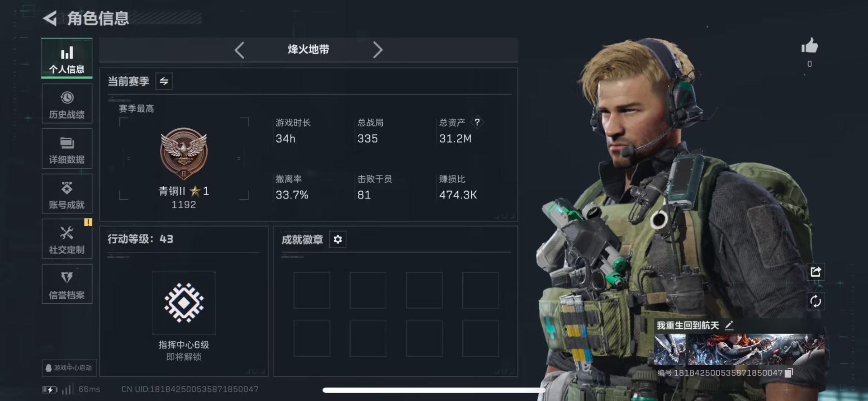Screen dimensions: 868x401
Task: Open the share icon beside the character
Action: [x=816, y=272]
